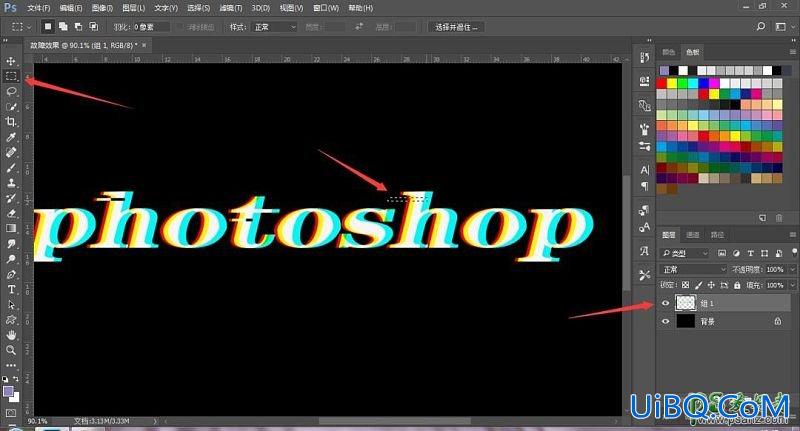This screenshot has width=800, height=431.
Task: Open the 滤镜(T) menu
Action: [231, 8]
